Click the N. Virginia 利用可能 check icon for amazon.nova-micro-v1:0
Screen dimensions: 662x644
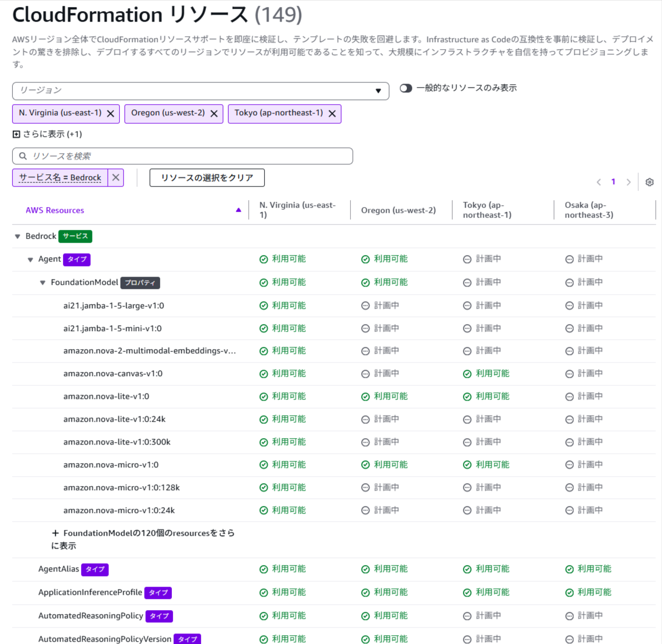coord(263,465)
